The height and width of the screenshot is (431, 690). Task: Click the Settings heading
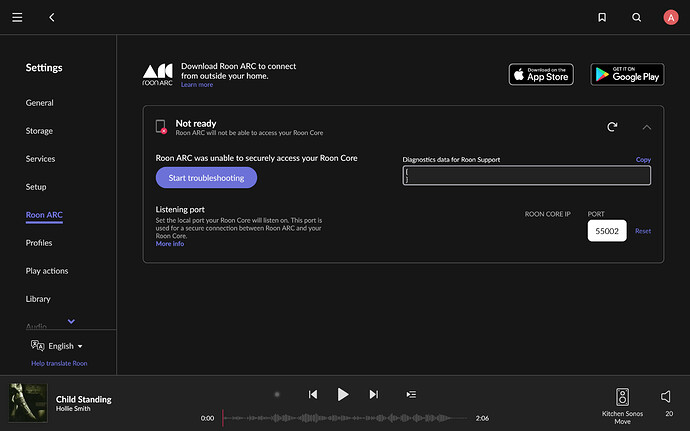[44, 67]
